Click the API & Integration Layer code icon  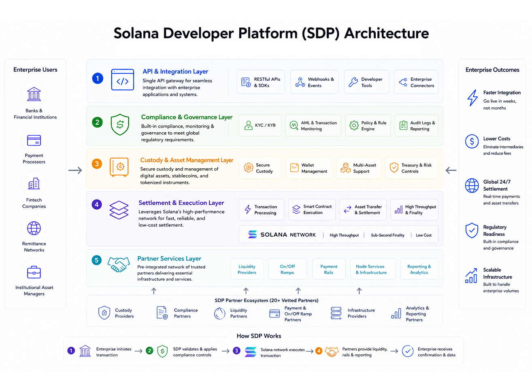coord(123,80)
